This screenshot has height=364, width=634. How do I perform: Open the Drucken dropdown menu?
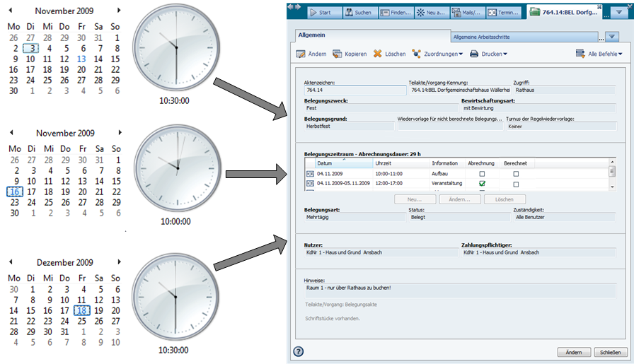pos(488,54)
